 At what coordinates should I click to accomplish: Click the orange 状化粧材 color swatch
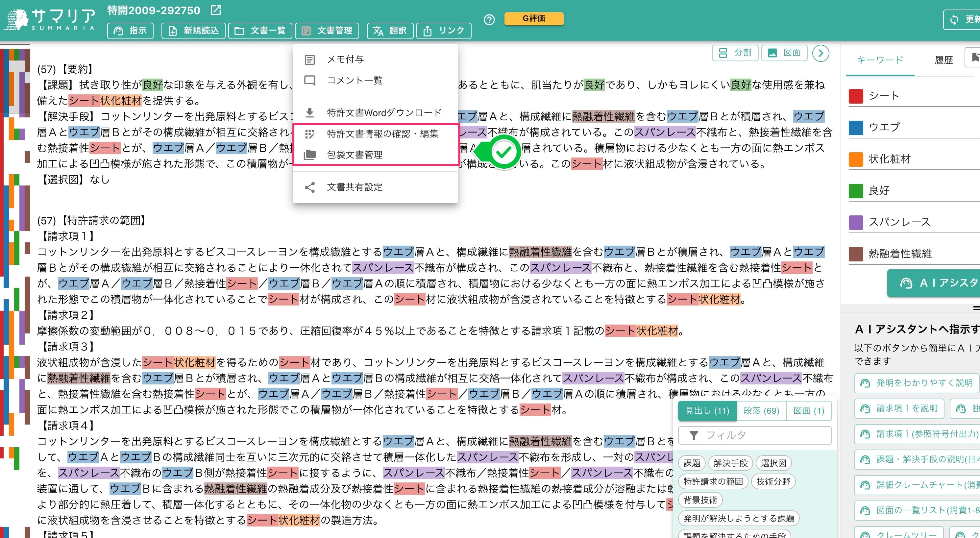(856, 159)
